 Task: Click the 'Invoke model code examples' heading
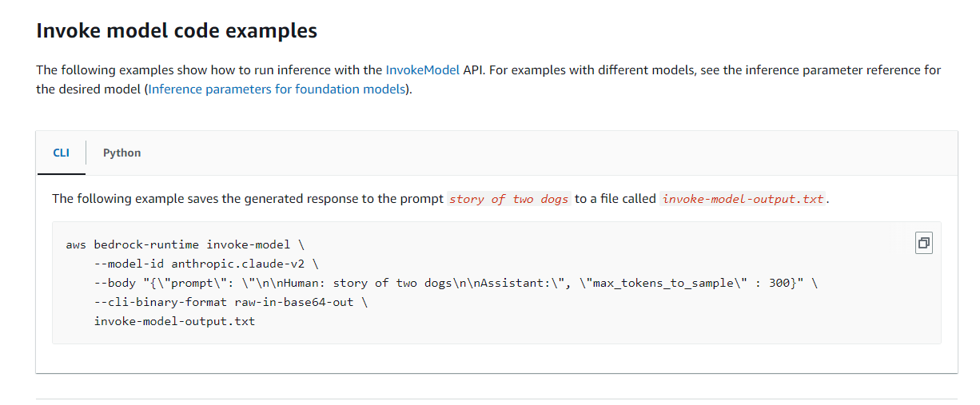(x=177, y=31)
